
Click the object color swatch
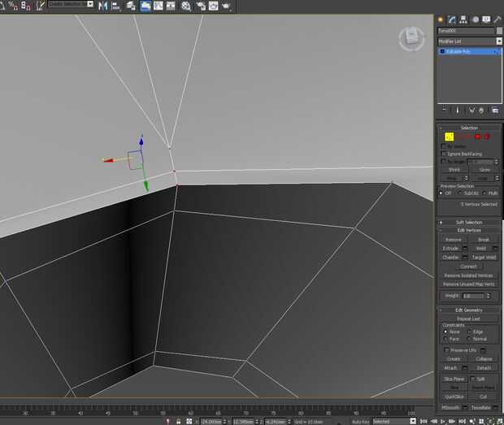[x=499, y=31]
